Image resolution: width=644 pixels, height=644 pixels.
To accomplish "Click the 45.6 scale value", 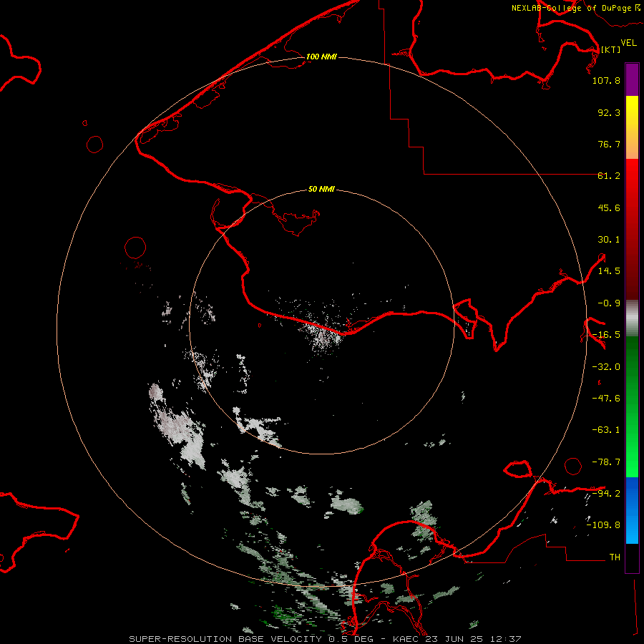I will [609, 208].
